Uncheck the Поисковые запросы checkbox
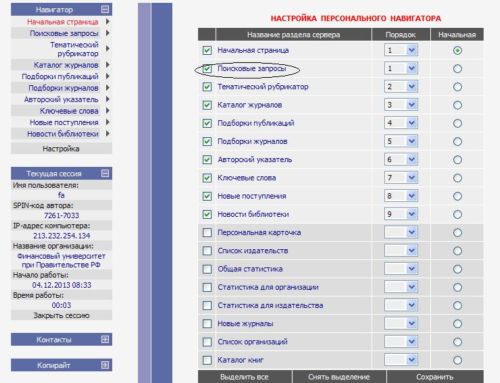 207,69
